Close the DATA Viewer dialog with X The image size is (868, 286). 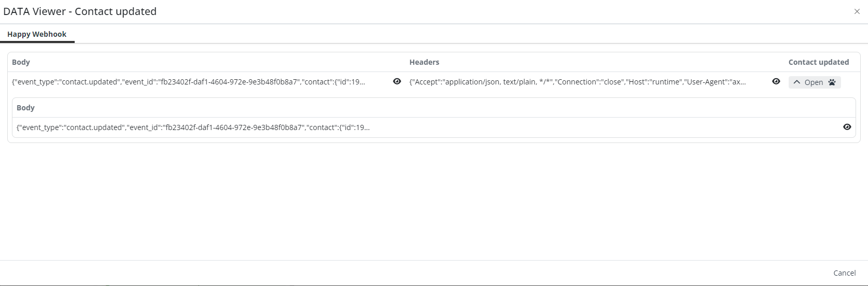point(857,11)
